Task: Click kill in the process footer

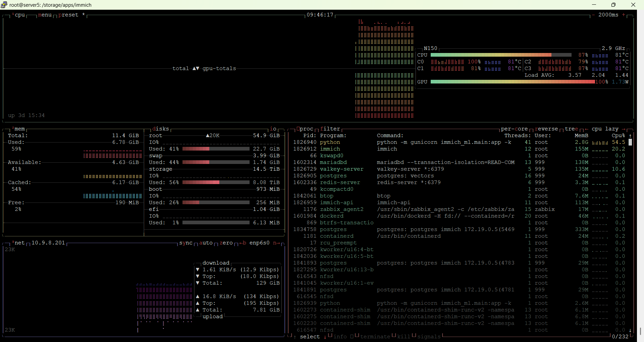Action: click(x=404, y=337)
